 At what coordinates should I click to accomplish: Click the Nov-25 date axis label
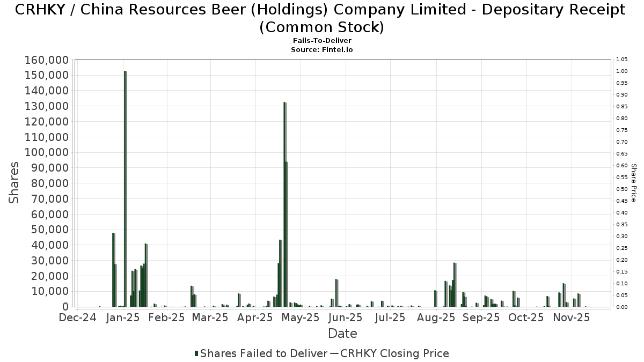tap(571, 317)
